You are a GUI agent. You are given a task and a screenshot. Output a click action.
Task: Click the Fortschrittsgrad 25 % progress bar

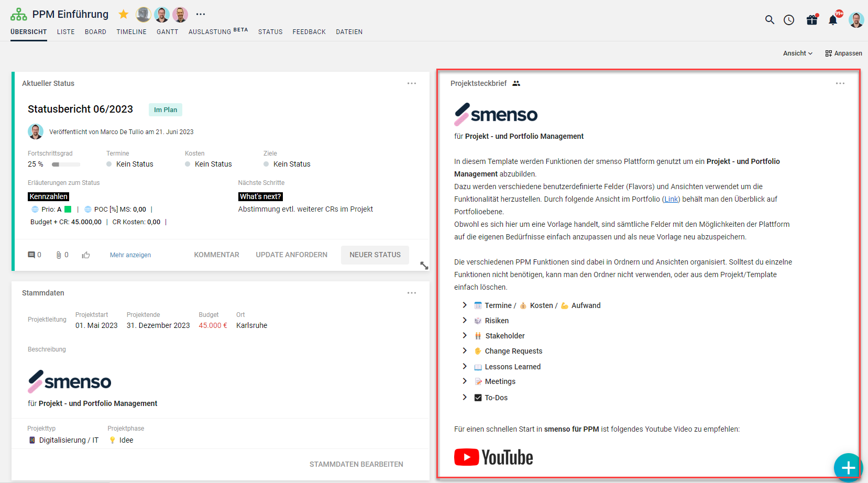pos(66,164)
